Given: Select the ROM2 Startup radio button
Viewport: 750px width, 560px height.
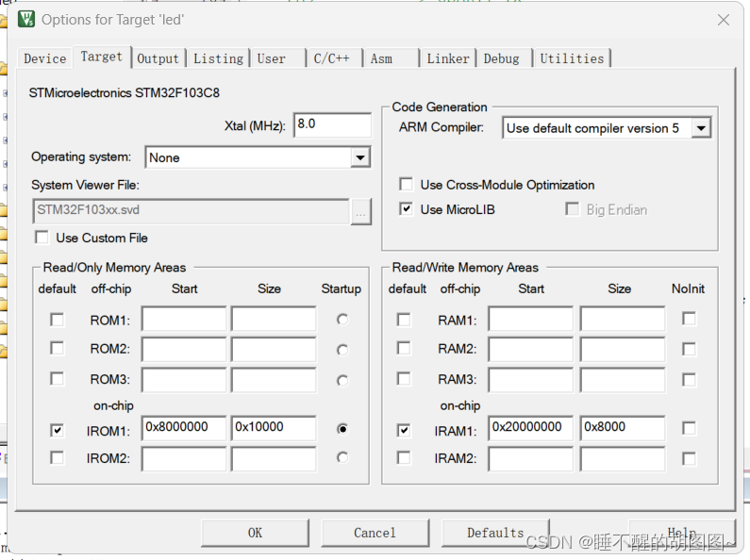Looking at the screenshot, I should pos(342,351).
